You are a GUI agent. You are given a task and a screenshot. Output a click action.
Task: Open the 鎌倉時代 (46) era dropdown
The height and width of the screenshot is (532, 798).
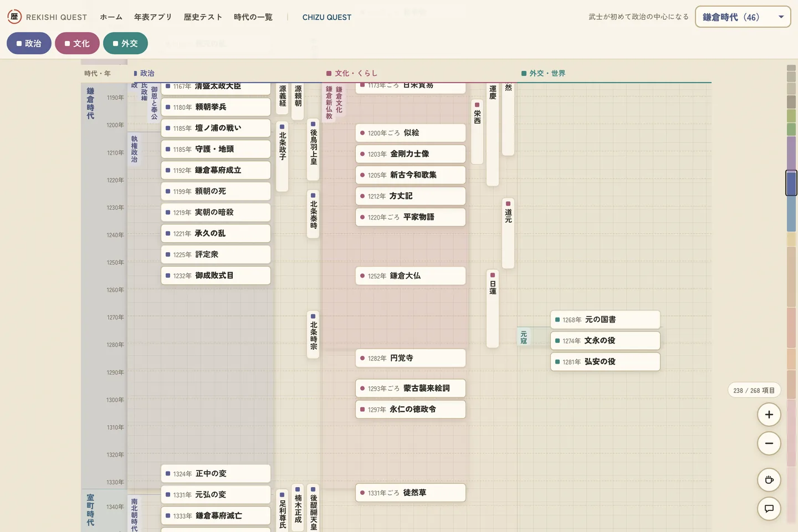click(743, 17)
